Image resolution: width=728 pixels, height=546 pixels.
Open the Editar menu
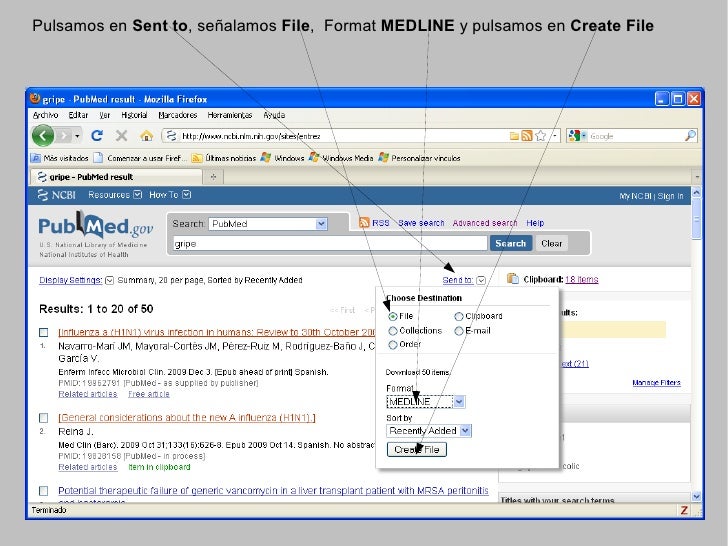(78, 115)
